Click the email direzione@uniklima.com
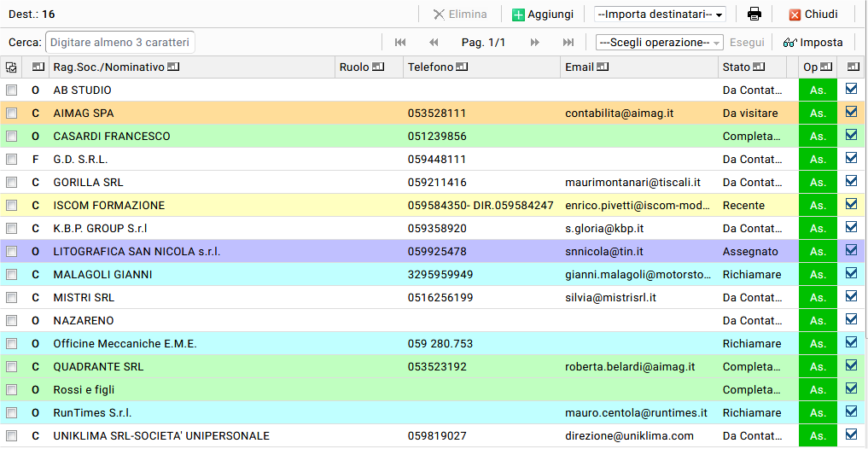This screenshot has height=449, width=868. pos(629,435)
